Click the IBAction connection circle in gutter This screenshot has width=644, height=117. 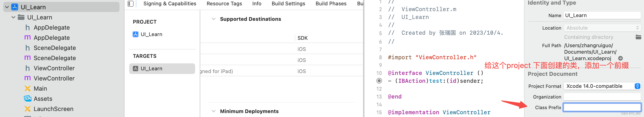tap(379, 81)
